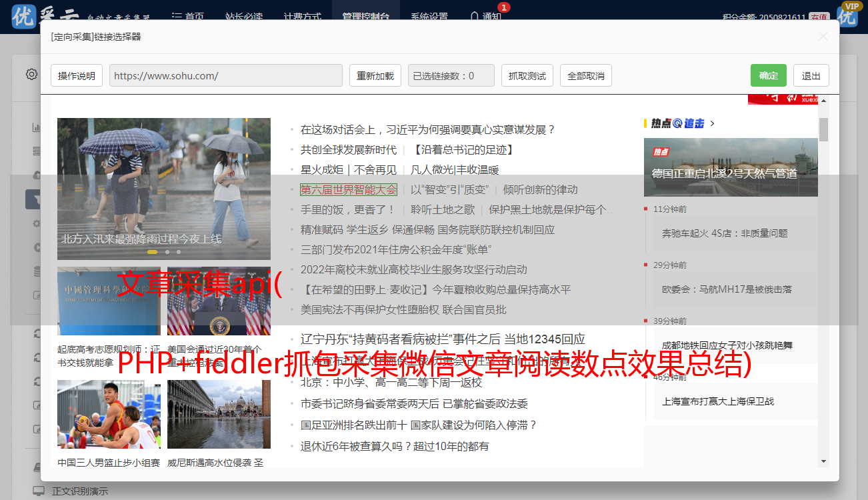Click the monitor icon beside 正文识别演示
Image resolution: width=868 pixels, height=500 pixels.
click(39, 491)
